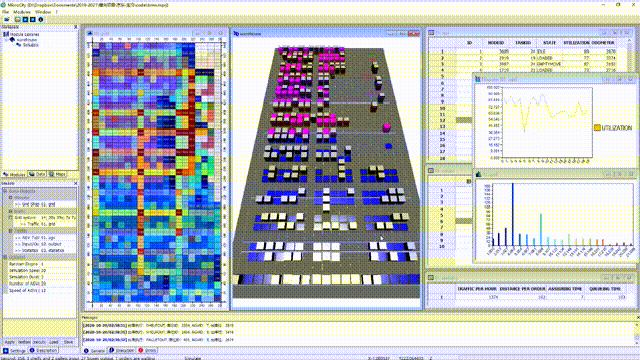The height and width of the screenshot is (360, 640).
Task: Click the AGV table window title icon
Action: pos(431,33)
